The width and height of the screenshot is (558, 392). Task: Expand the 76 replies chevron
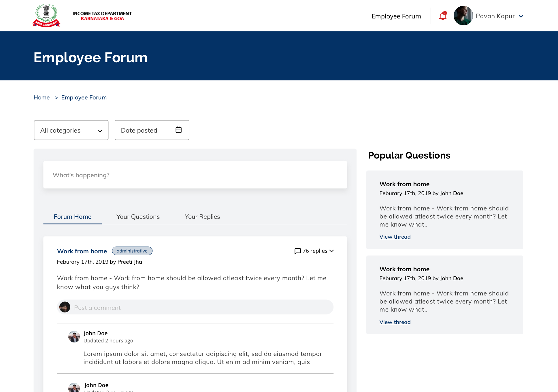tap(332, 251)
